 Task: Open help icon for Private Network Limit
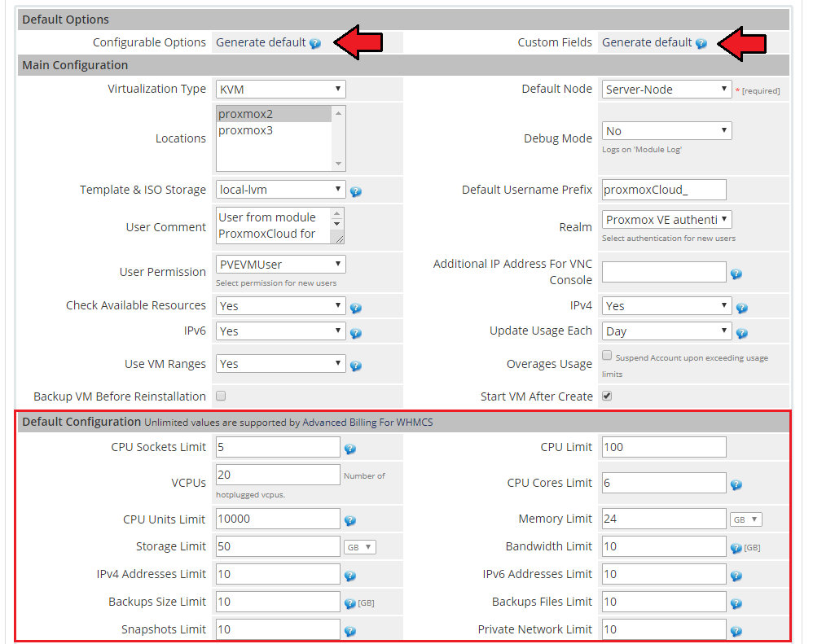pos(736,631)
